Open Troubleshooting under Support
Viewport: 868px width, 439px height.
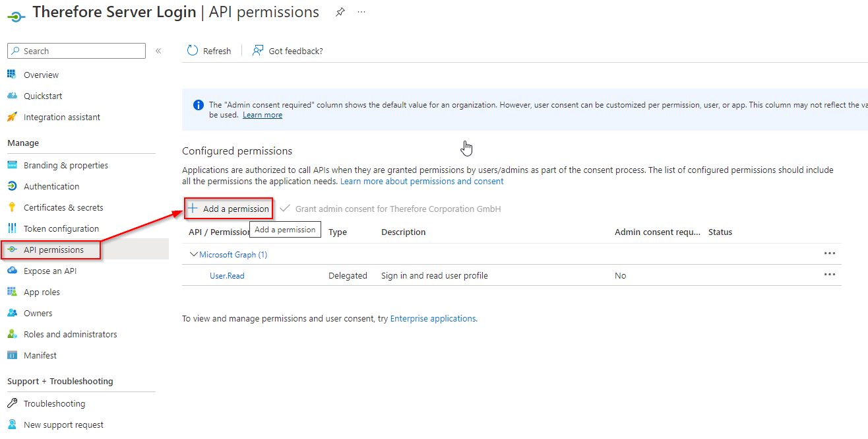55,403
